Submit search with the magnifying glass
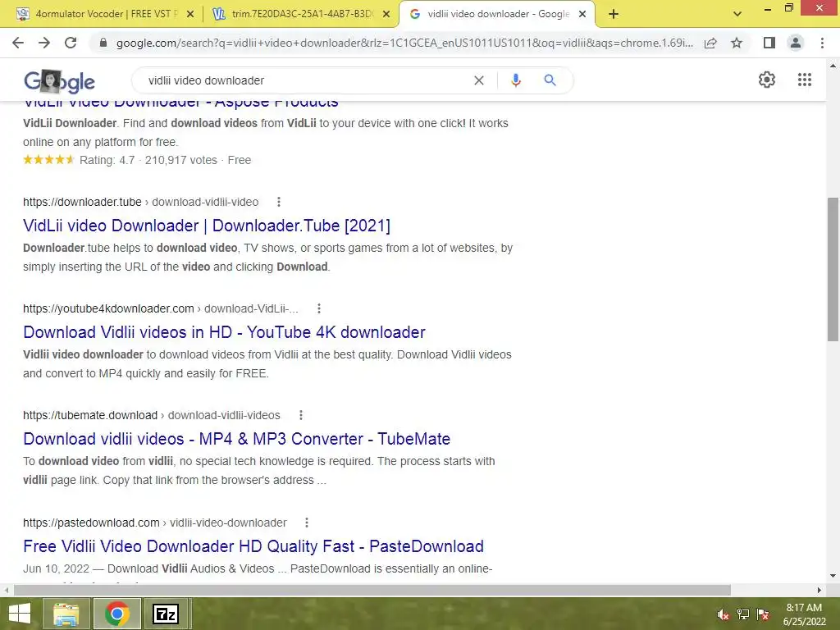Viewport: 840px width, 630px height. [x=550, y=80]
